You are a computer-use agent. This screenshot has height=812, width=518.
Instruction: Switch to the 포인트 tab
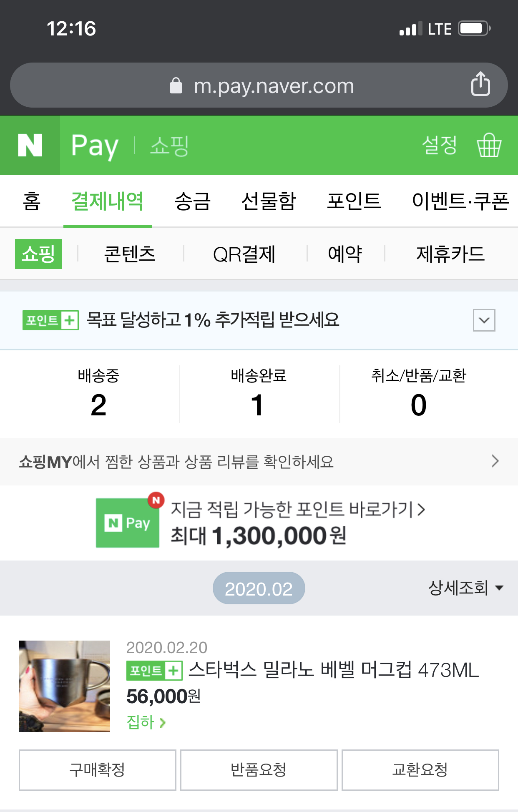click(x=354, y=201)
